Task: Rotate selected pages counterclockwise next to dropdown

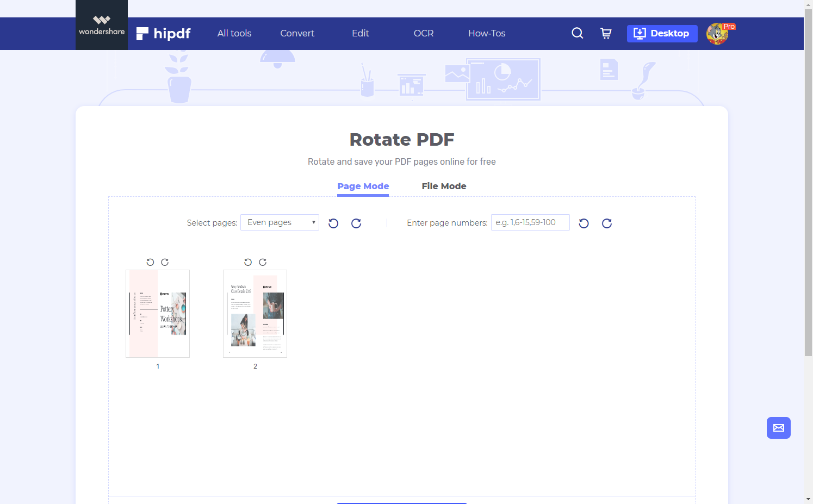Action: [333, 223]
